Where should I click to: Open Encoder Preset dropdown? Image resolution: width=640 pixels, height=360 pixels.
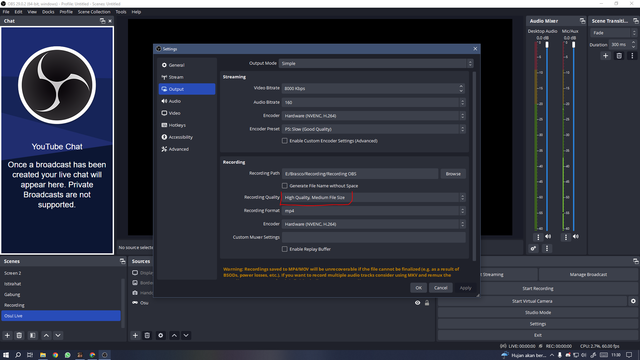373,129
